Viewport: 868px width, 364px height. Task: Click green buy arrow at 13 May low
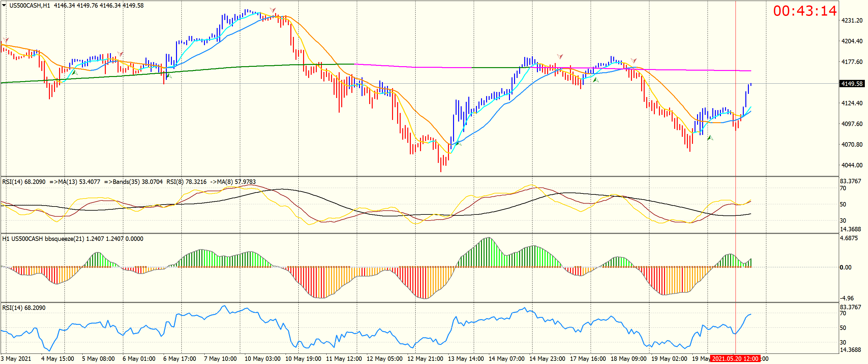coord(458,143)
